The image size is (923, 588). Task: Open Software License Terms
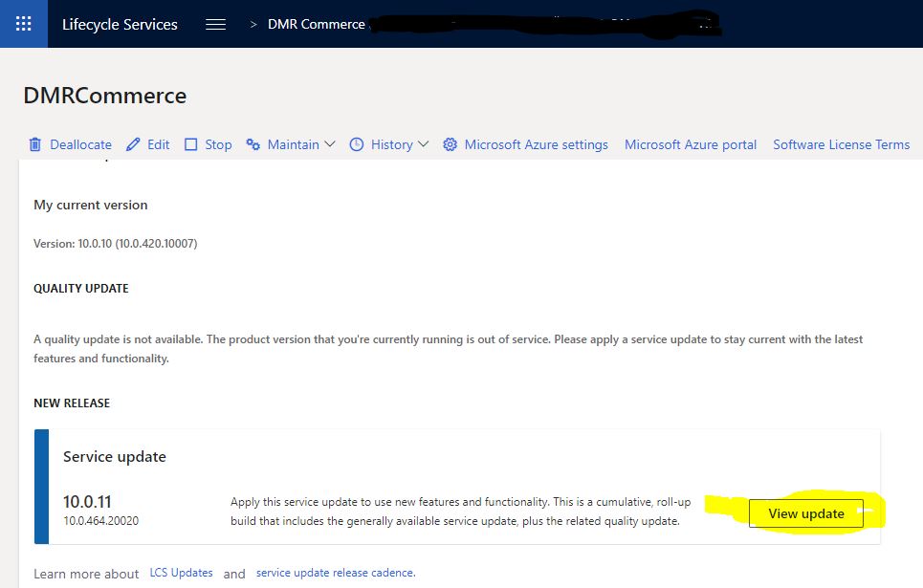(841, 144)
